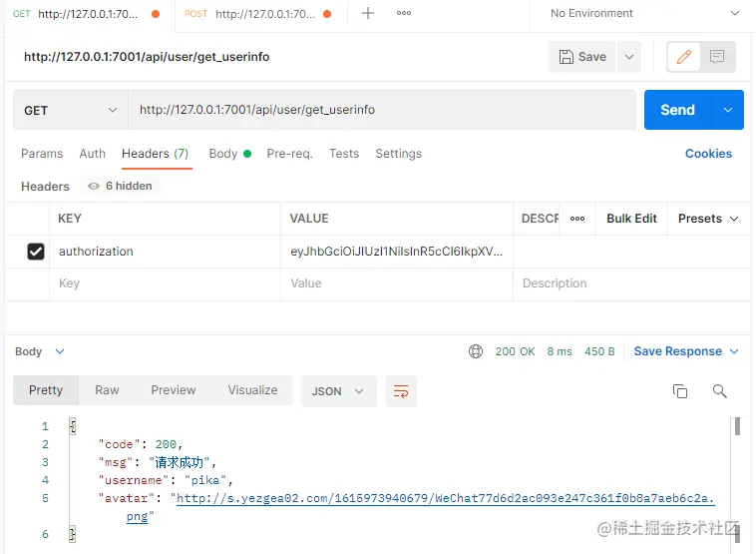Select the Pretty view tab
Image resolution: width=756 pixels, height=554 pixels.
(x=46, y=390)
